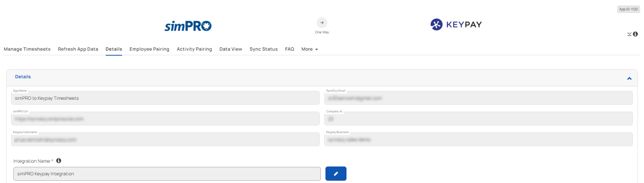Collapse the Details panel with the chevron

629,78
